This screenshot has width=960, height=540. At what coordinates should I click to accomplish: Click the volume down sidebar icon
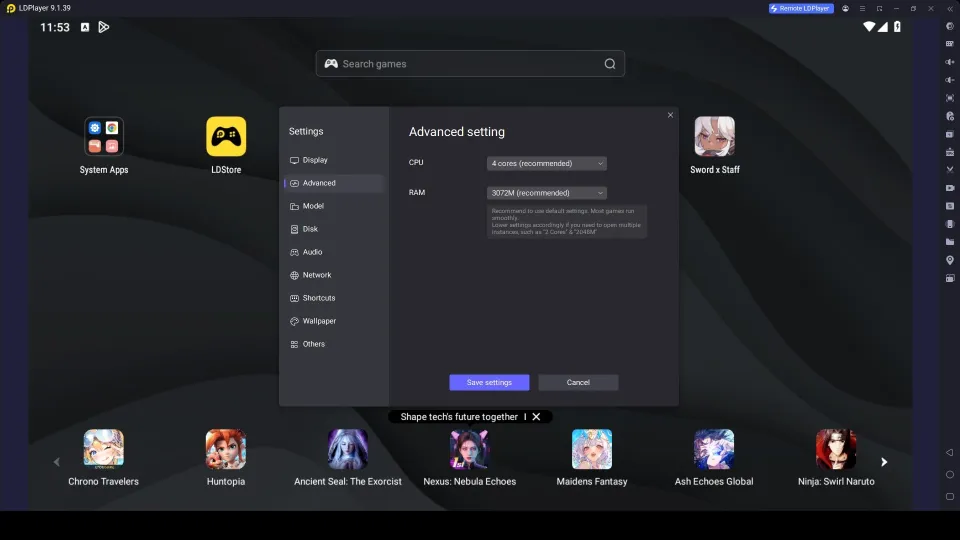pos(950,80)
